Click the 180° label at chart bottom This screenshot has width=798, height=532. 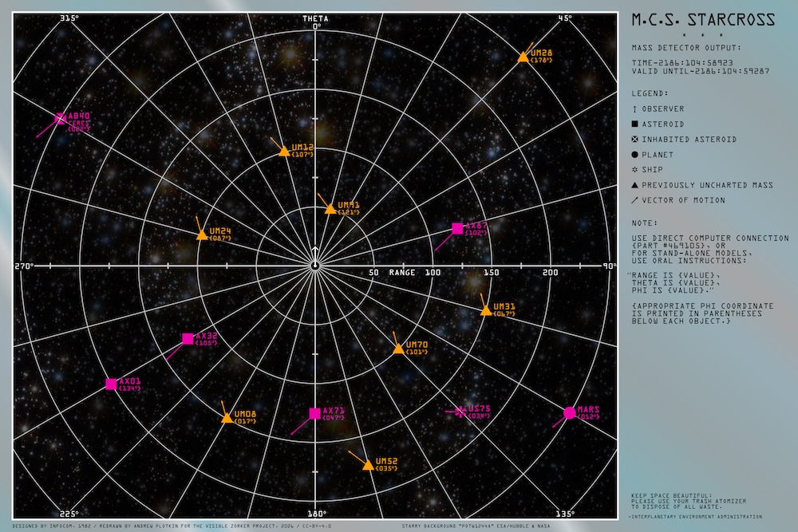[x=317, y=514]
